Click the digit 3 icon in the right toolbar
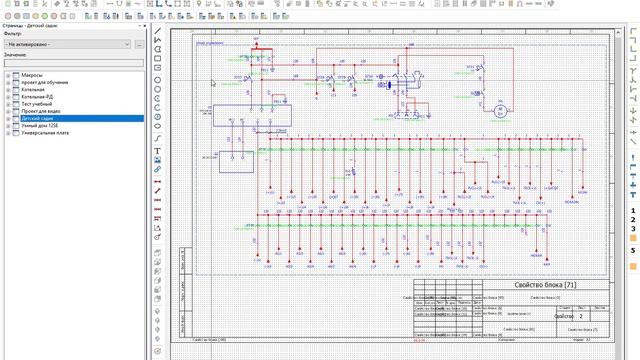The width and height of the screenshot is (640, 360). tap(633, 229)
